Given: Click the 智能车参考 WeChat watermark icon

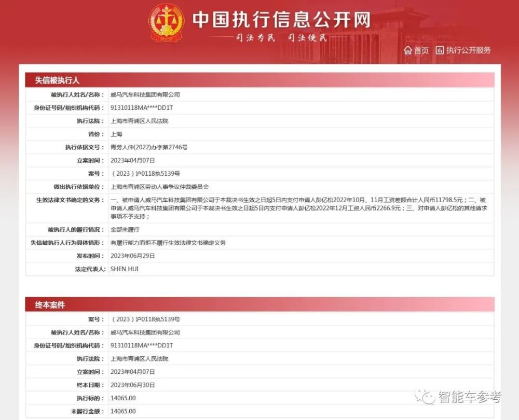Looking at the screenshot, I should coord(425,396).
